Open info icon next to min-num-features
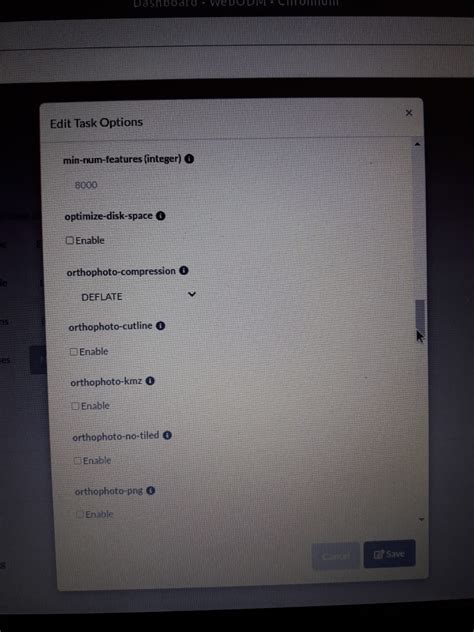The height and width of the screenshot is (632, 474). click(x=189, y=158)
